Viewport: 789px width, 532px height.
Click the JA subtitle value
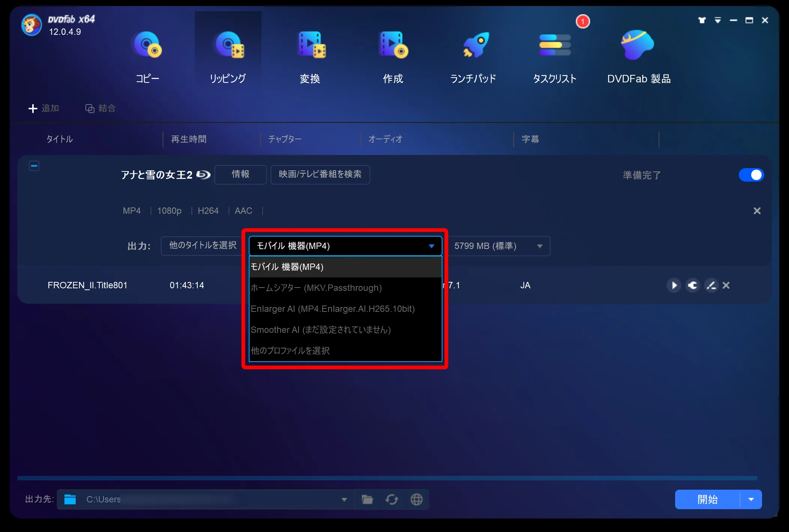525,285
